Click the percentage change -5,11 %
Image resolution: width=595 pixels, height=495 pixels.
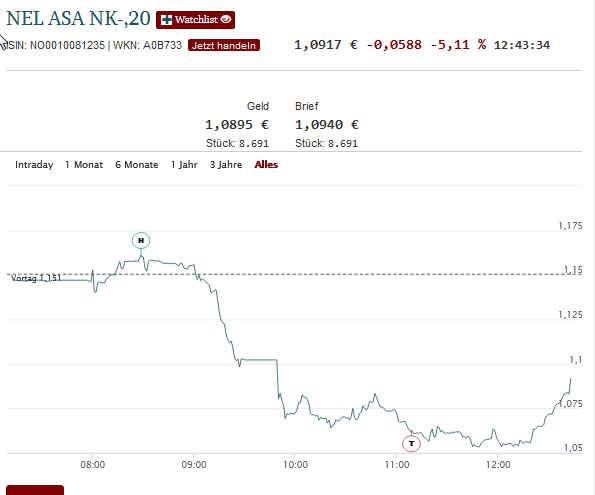458,45
